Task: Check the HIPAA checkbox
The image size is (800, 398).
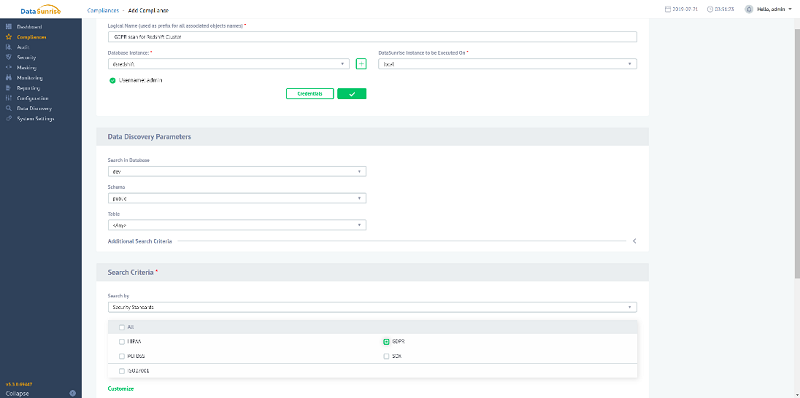Action: (x=121, y=341)
